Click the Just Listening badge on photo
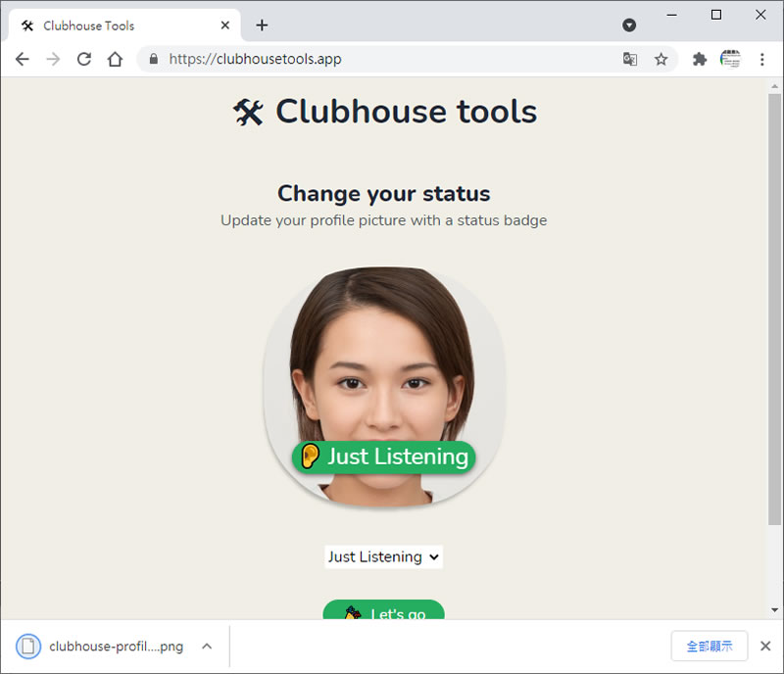The image size is (784, 674). (383, 457)
